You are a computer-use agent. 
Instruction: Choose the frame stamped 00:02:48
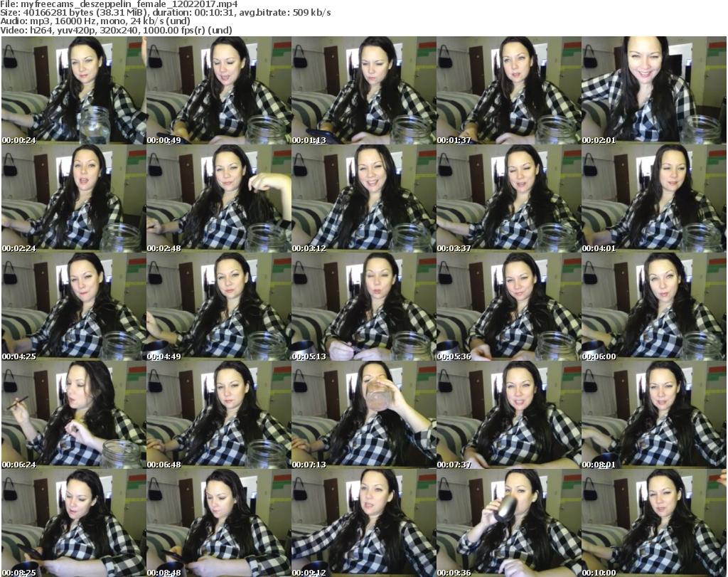(x=219, y=198)
